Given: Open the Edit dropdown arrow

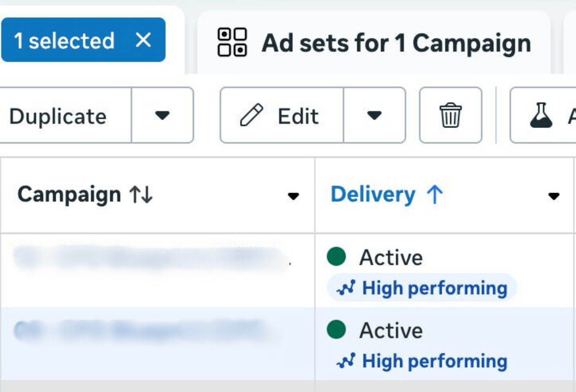Looking at the screenshot, I should 374,115.
